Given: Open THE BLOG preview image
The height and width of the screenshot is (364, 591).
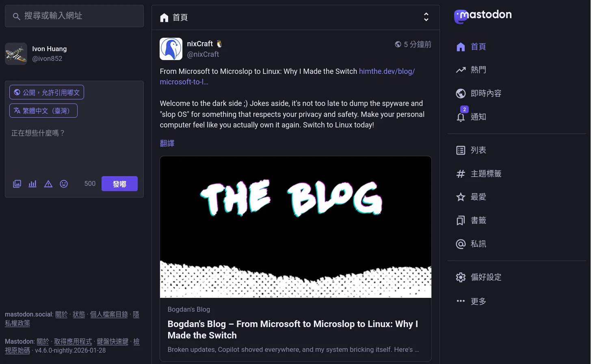Looking at the screenshot, I should pyautogui.click(x=296, y=227).
